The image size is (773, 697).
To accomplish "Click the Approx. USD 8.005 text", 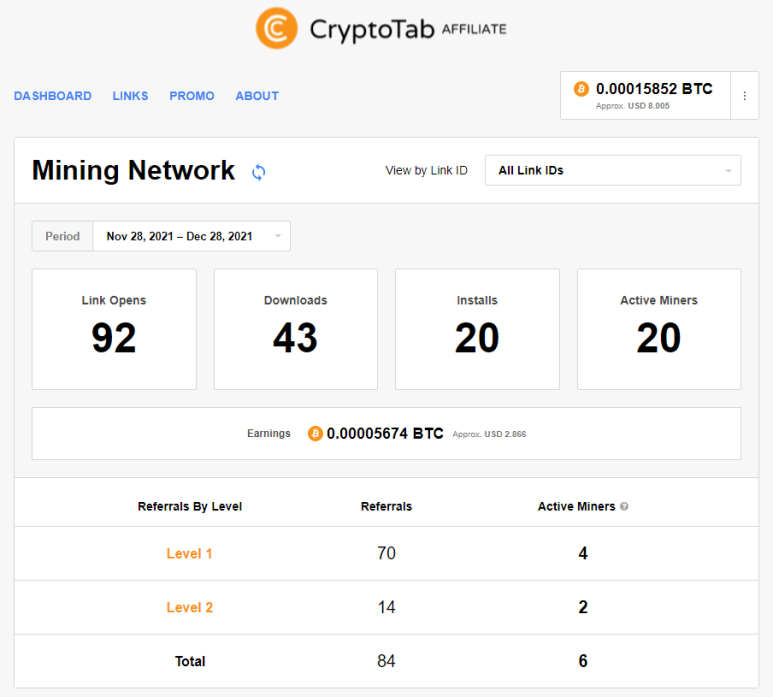I will pyautogui.click(x=632, y=106).
